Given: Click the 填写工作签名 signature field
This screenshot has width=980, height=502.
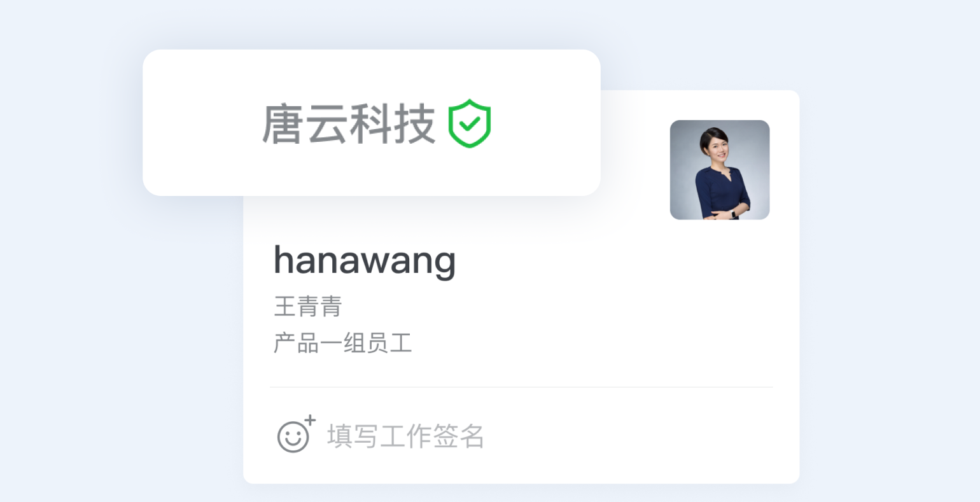Looking at the screenshot, I should click(x=406, y=436).
